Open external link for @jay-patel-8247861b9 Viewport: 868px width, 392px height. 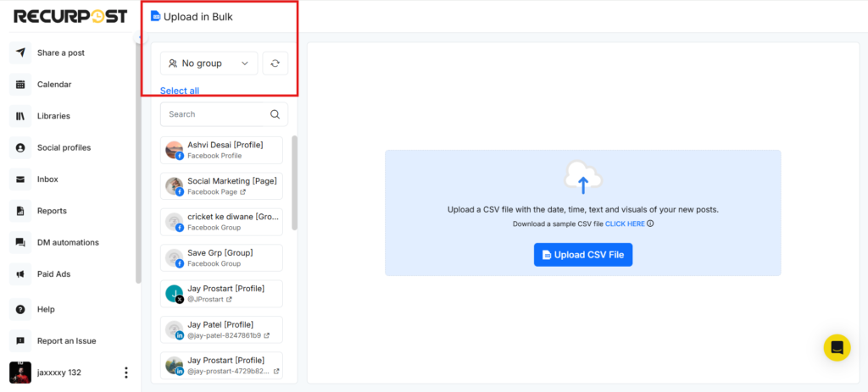point(266,335)
